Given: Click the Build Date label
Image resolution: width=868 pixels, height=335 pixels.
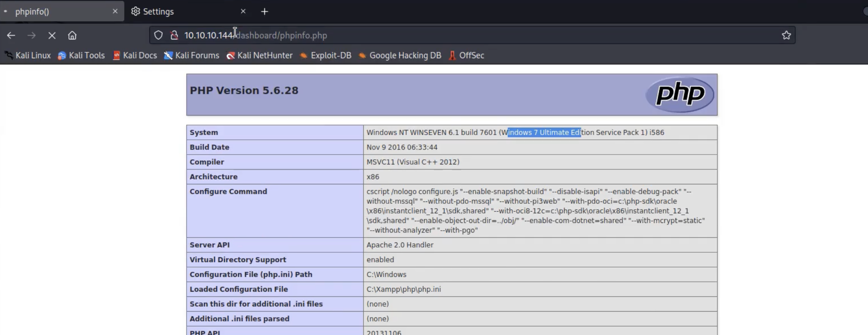Looking at the screenshot, I should 210,147.
